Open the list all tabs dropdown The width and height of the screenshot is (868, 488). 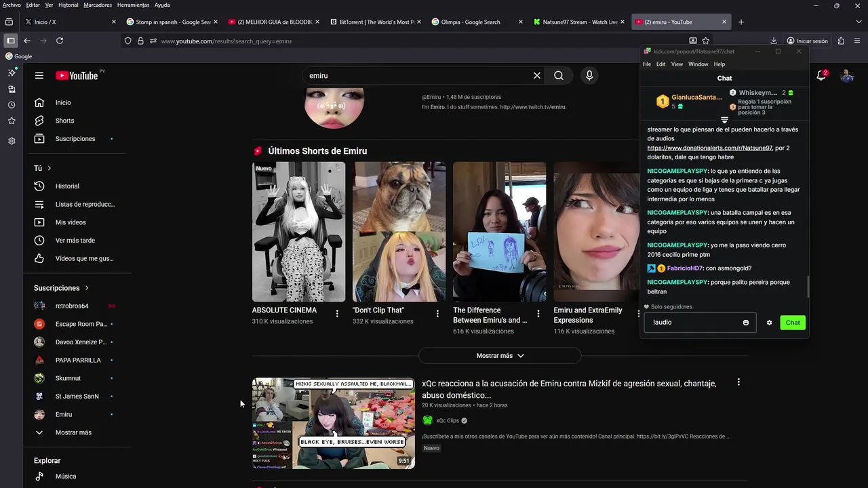coord(859,22)
